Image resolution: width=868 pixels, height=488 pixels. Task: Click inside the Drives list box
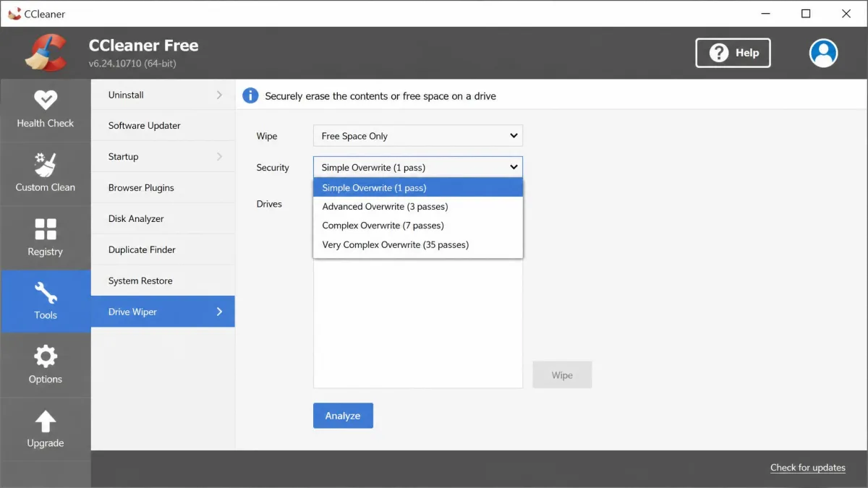[418, 323]
